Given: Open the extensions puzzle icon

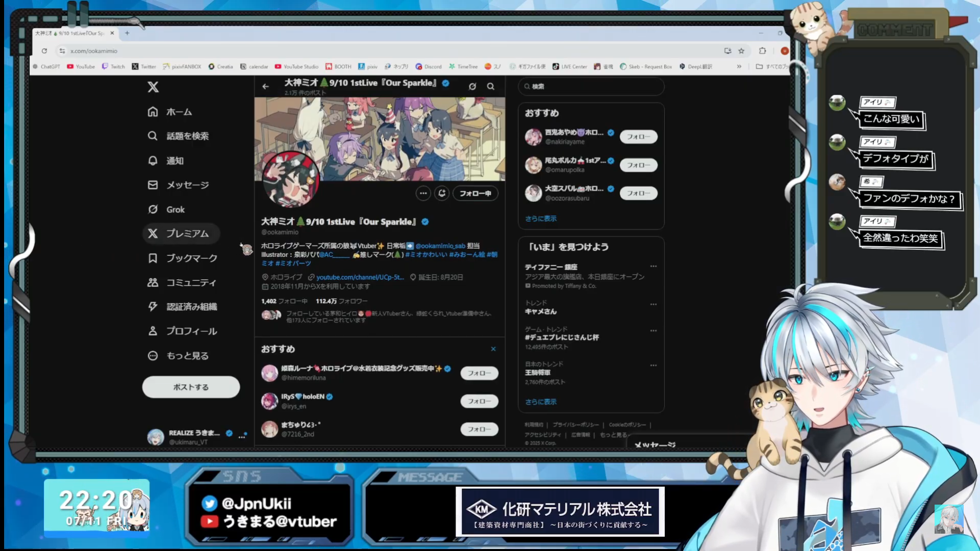Looking at the screenshot, I should (762, 51).
